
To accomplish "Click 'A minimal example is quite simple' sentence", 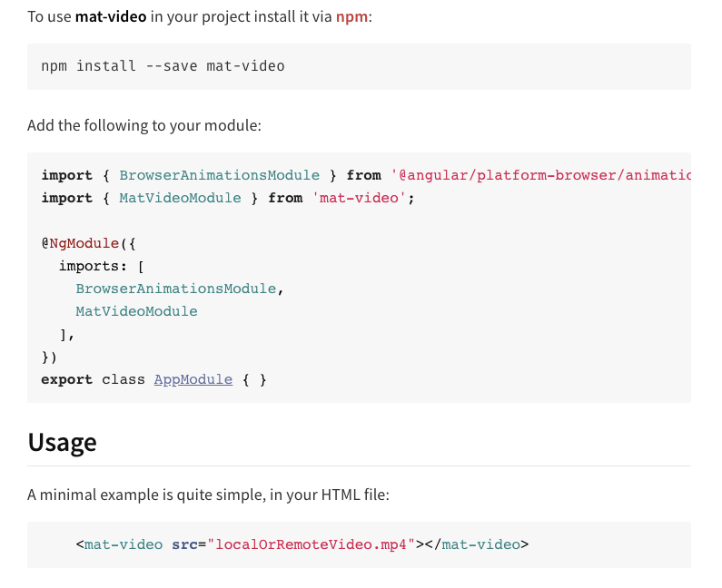I will click(x=208, y=495).
